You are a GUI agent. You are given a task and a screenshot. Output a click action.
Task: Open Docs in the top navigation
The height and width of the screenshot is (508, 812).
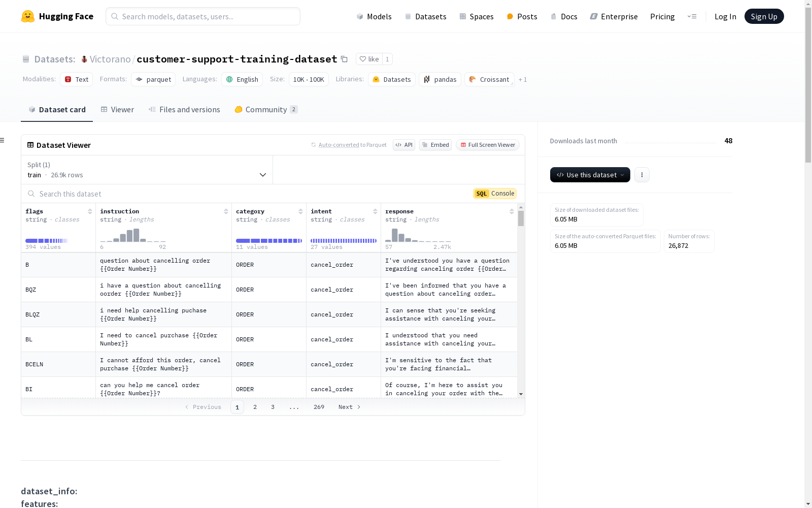coord(564,16)
